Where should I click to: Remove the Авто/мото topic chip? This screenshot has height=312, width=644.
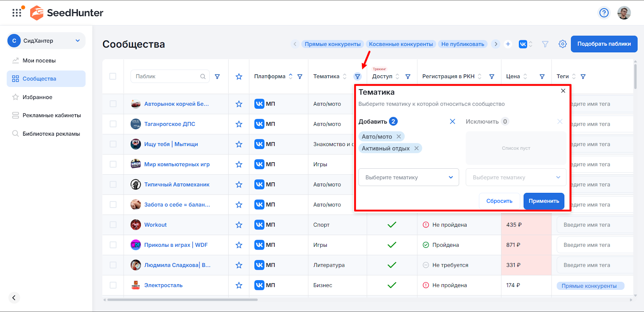(398, 136)
